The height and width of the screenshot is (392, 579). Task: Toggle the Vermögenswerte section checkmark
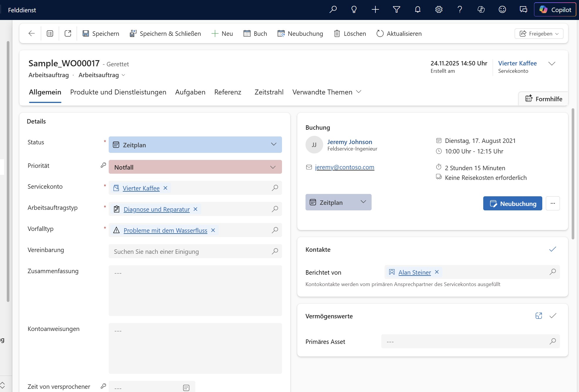(x=553, y=316)
